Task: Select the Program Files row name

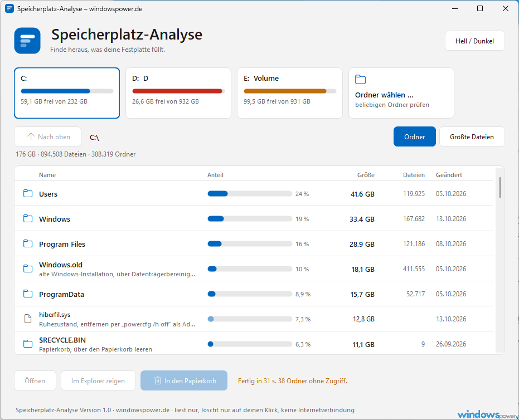Action: (x=62, y=244)
